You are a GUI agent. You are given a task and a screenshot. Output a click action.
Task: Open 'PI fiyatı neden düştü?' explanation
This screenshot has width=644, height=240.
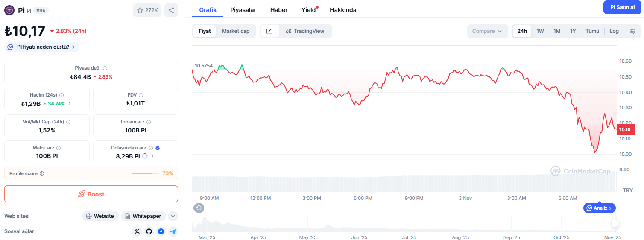pyautogui.click(x=42, y=47)
